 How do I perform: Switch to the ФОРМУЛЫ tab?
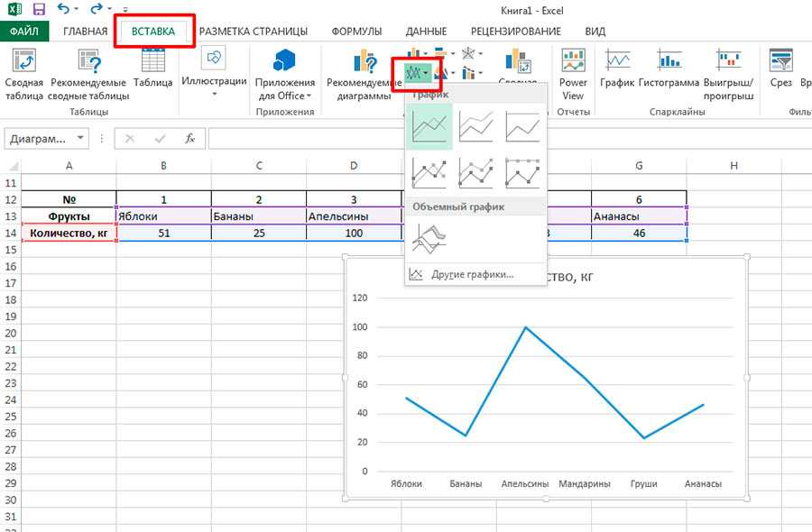356,31
